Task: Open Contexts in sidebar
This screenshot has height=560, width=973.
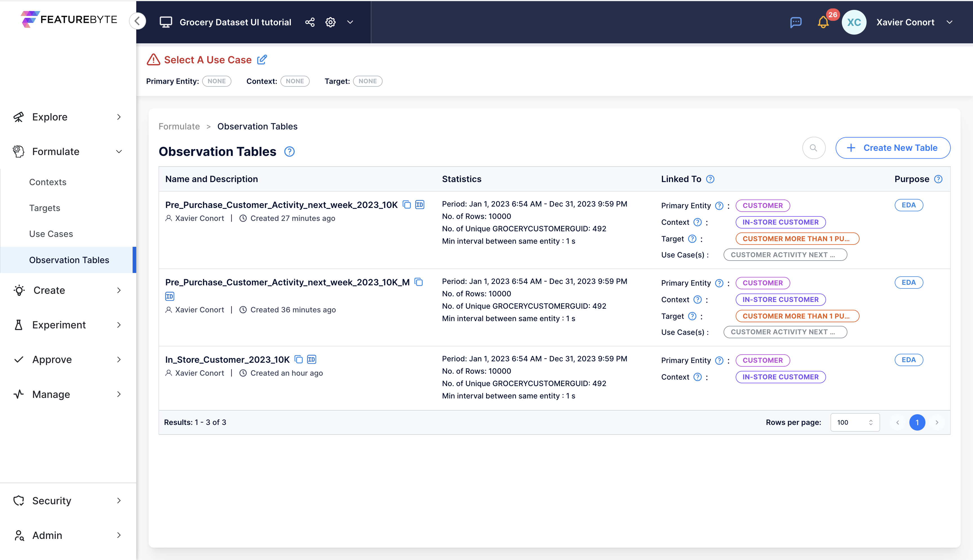Action: [x=48, y=182]
